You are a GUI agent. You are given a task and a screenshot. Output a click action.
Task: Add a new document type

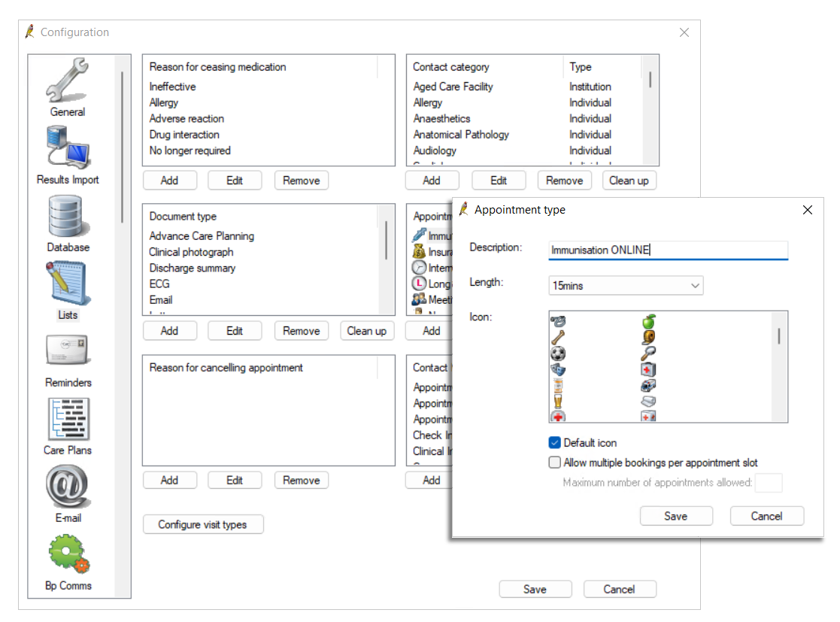[x=169, y=330]
